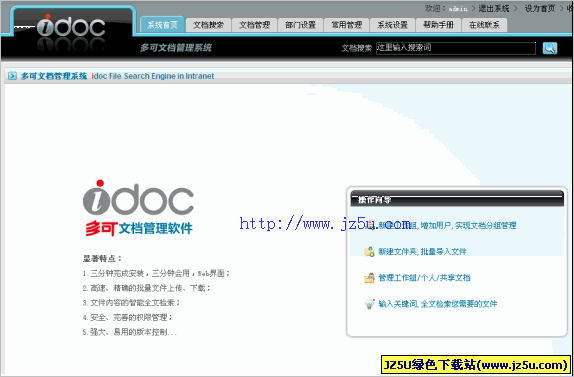
Task: Click the 操作向导 panel header
Action: [457, 199]
